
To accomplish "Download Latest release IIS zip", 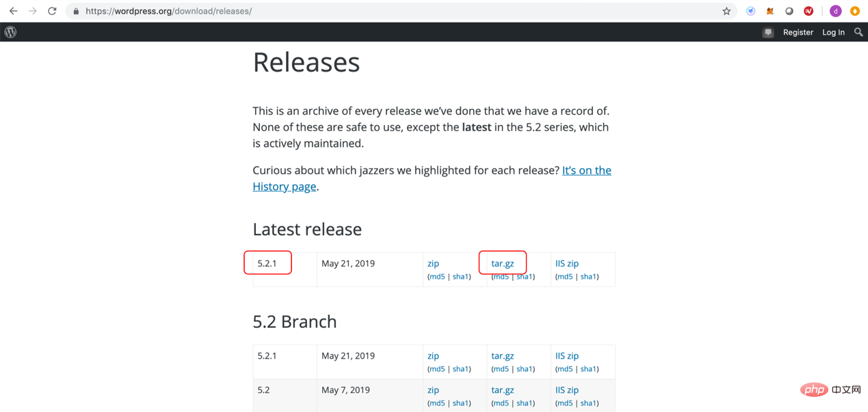I will (567, 263).
